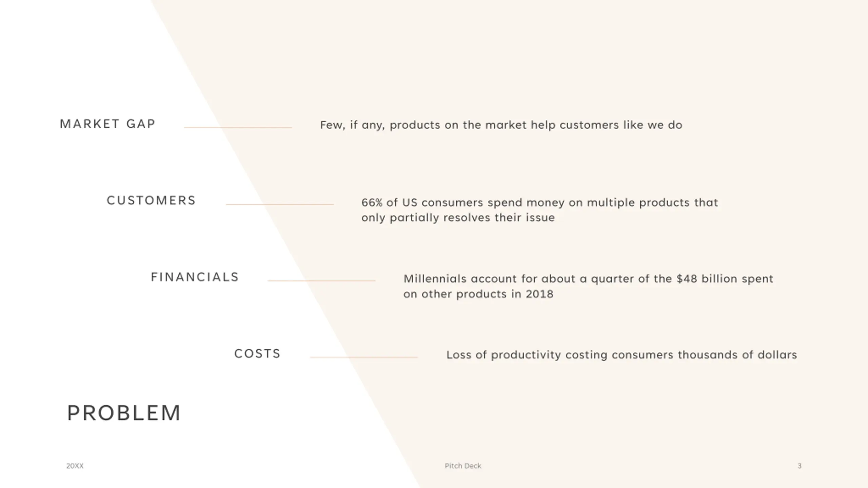Click the 'only partially resolves their issue' line
Viewport: 868px width, 488px height.
(458, 218)
